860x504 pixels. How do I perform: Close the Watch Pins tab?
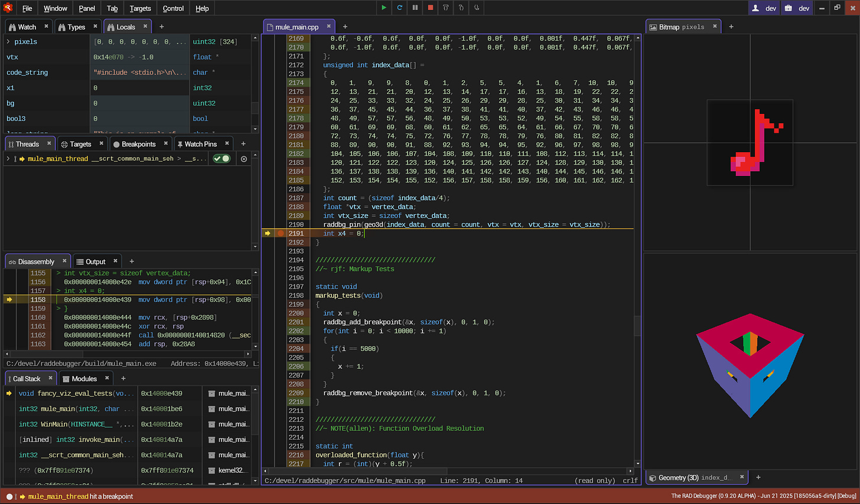pyautogui.click(x=227, y=143)
